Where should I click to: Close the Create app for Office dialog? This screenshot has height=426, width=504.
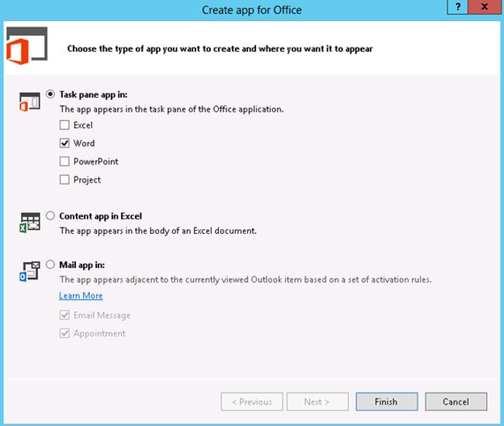(485, 7)
